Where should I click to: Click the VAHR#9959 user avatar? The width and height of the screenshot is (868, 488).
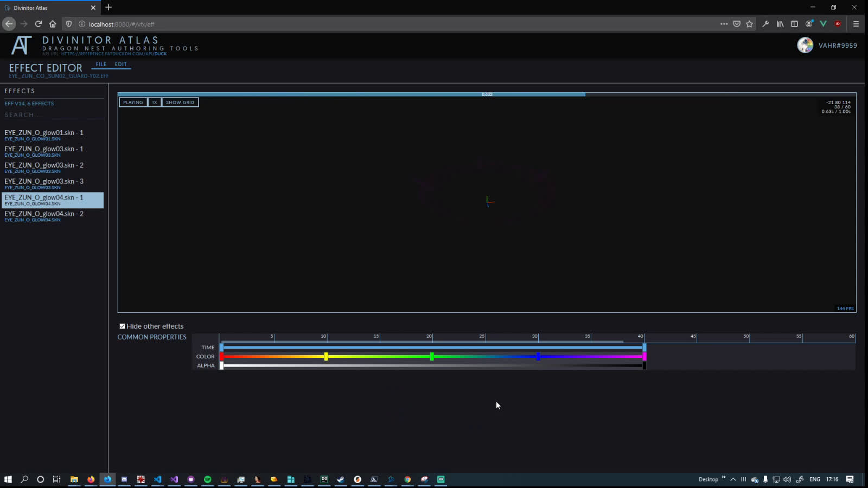(806, 45)
